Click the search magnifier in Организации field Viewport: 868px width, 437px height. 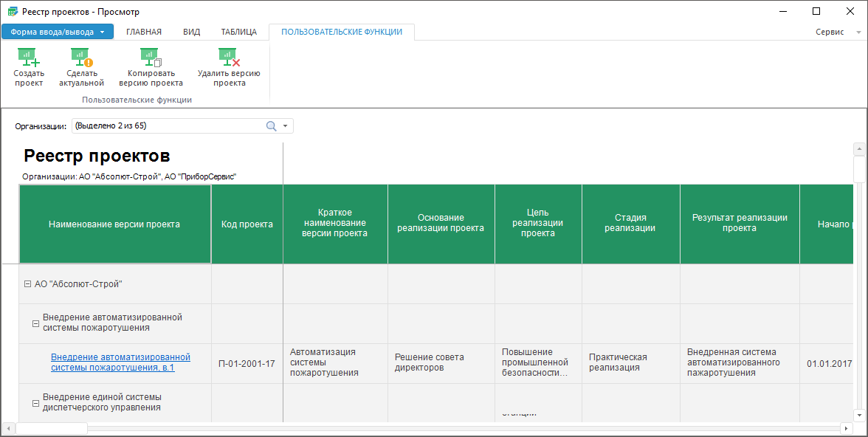click(x=271, y=126)
